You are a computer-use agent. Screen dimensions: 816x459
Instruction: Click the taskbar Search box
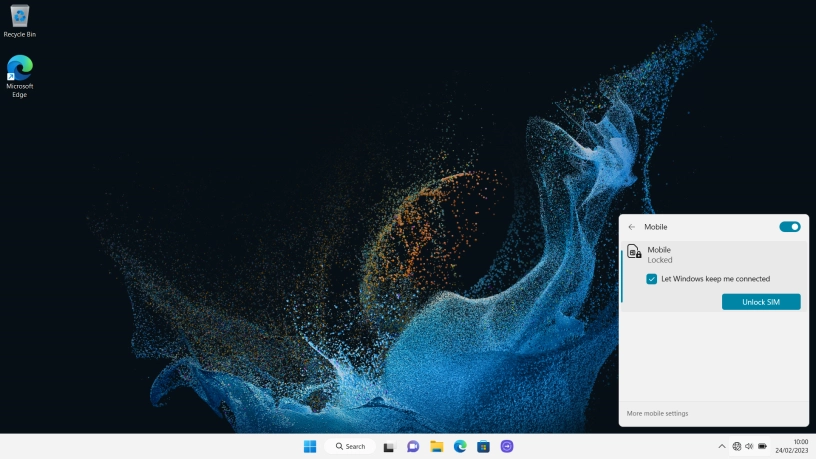[350, 446]
